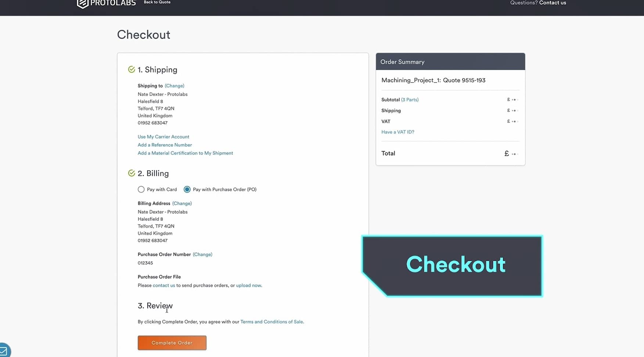Click the Protolabs logo icon
The width and height of the screenshot is (644, 357).
click(x=82, y=4)
